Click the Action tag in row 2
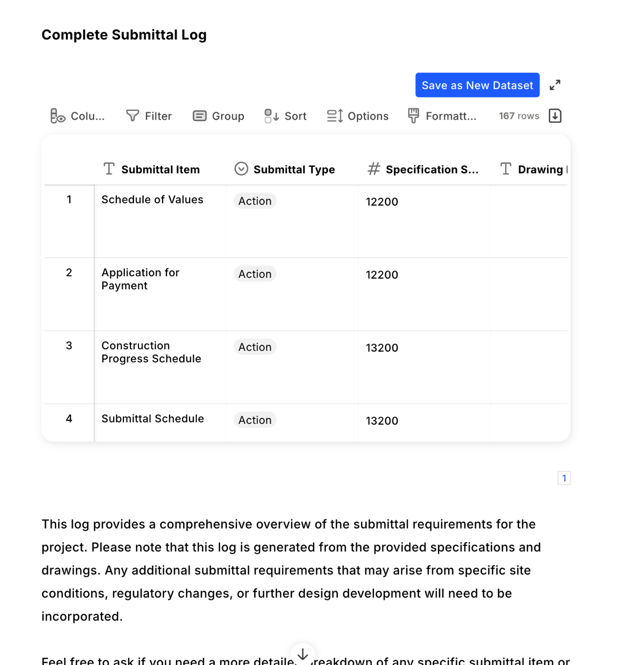Screen dimensions: 644x665 tap(255, 274)
